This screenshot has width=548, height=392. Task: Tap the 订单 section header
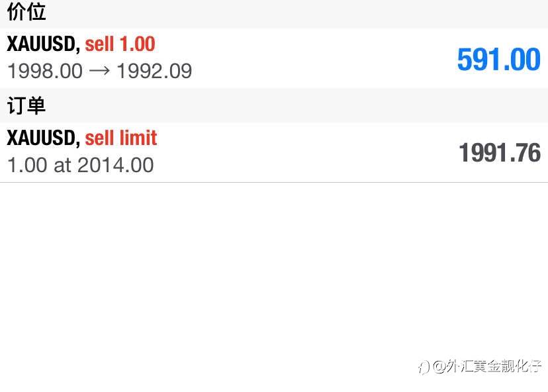(26, 105)
